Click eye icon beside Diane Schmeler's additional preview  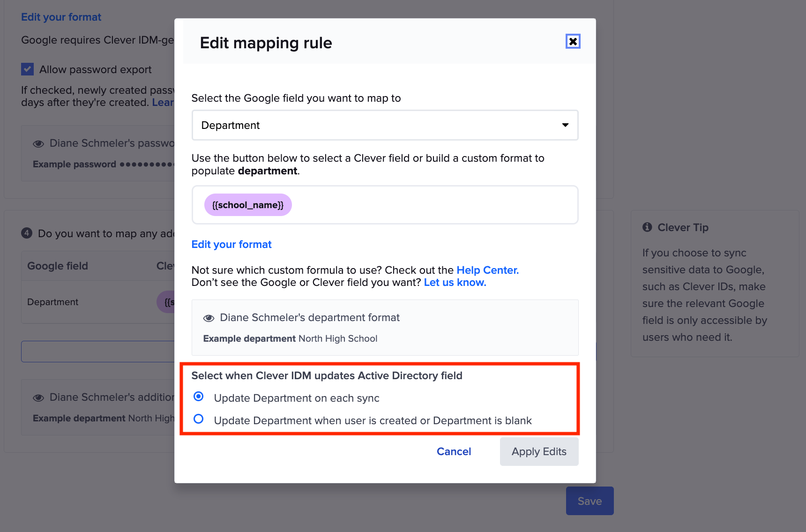(x=38, y=398)
